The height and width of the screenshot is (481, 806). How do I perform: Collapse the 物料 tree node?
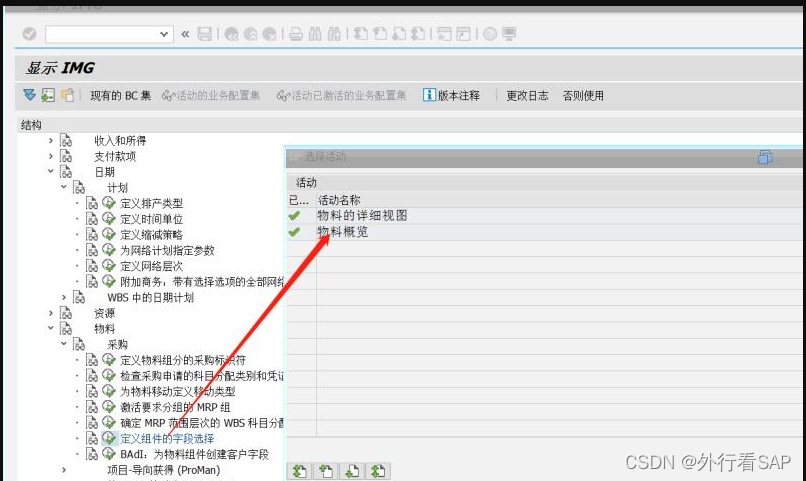point(50,328)
